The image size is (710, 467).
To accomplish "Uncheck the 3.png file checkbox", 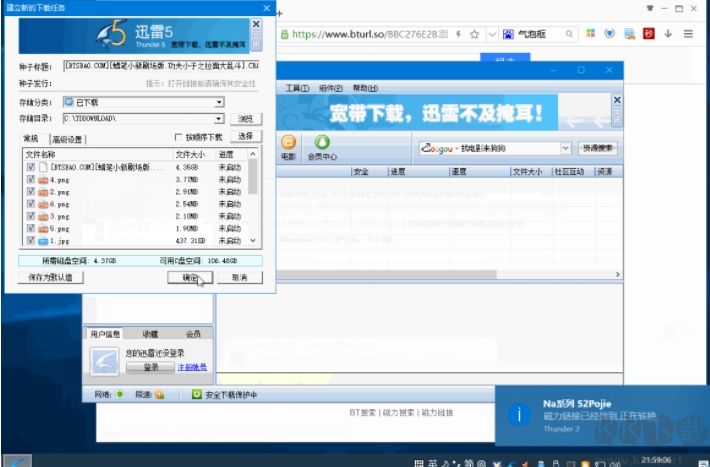I will click(x=31, y=216).
